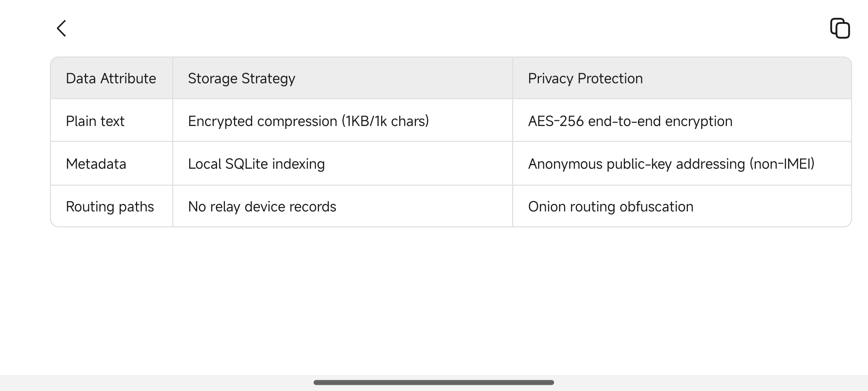Screen dimensions: 868x391
Task: Click the Routing paths row label
Action: [110, 206]
